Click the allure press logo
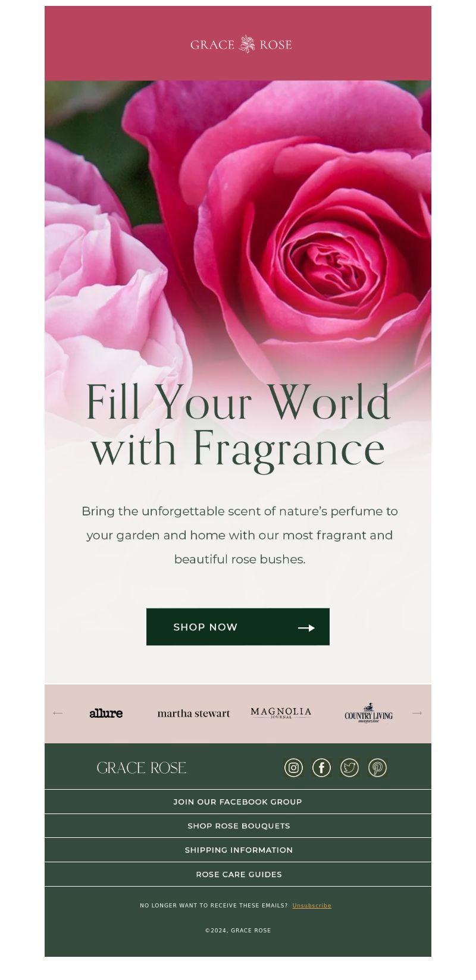This screenshot has height=980, width=476. pos(106,713)
